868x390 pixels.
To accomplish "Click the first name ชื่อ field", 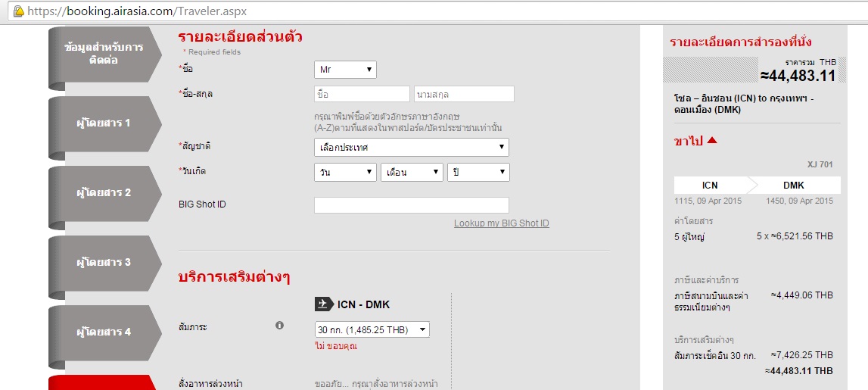I will pyautogui.click(x=362, y=94).
